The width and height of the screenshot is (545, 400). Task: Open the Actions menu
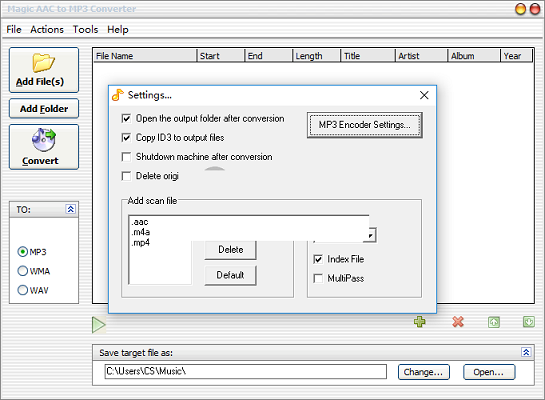pyautogui.click(x=47, y=30)
